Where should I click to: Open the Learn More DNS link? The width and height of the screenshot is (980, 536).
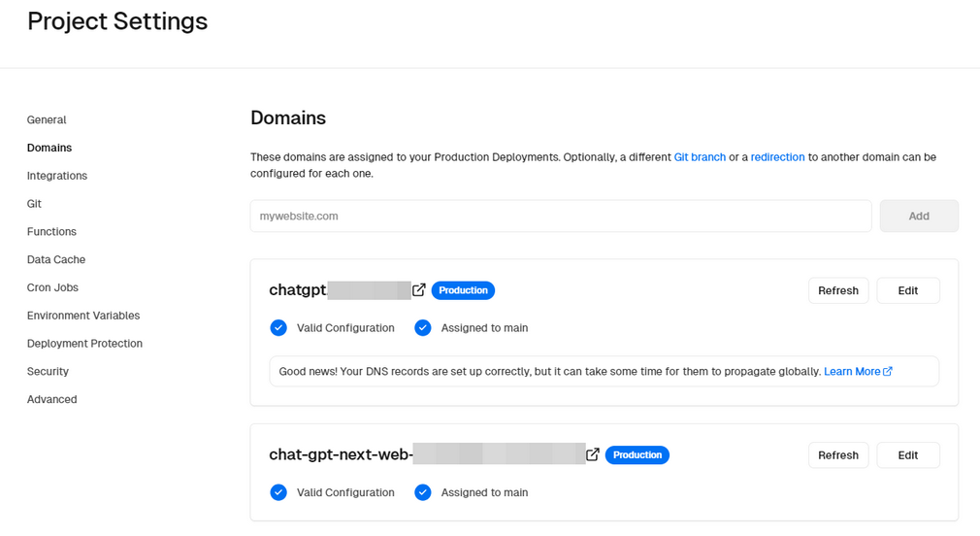pos(857,371)
